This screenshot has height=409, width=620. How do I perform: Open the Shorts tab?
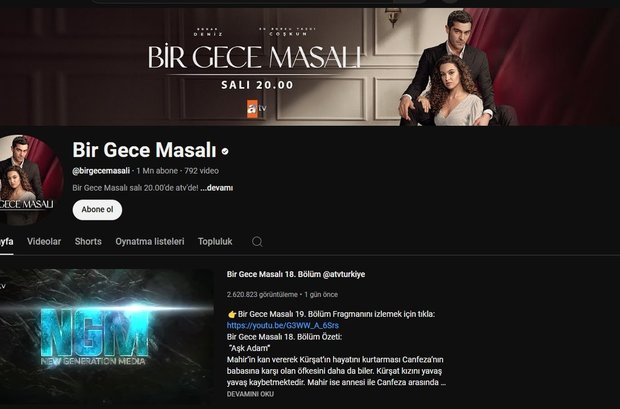[x=88, y=242]
